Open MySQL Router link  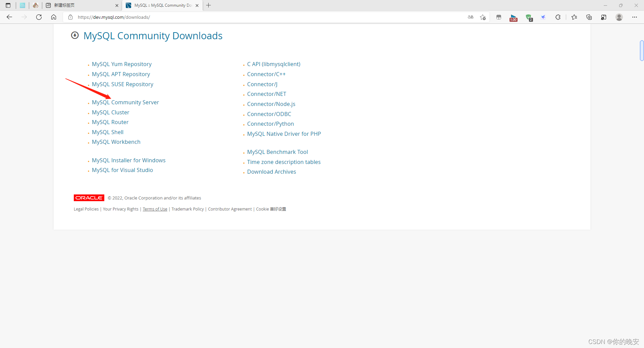tap(110, 122)
